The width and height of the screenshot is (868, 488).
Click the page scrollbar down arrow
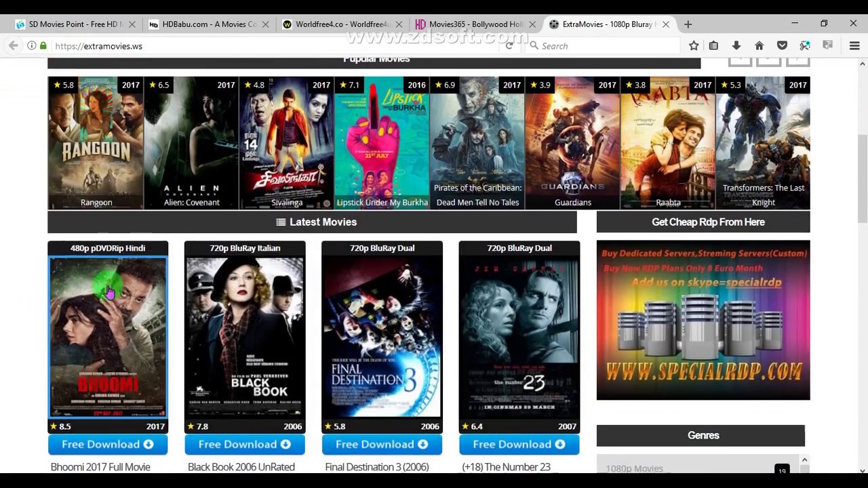point(862,470)
